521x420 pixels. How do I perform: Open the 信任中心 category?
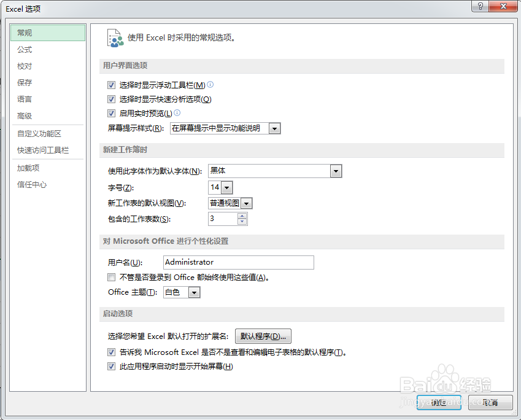pos(48,185)
